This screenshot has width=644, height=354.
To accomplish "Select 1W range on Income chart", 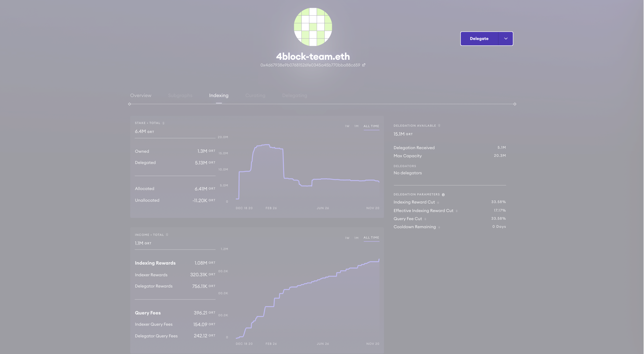I will (x=347, y=238).
